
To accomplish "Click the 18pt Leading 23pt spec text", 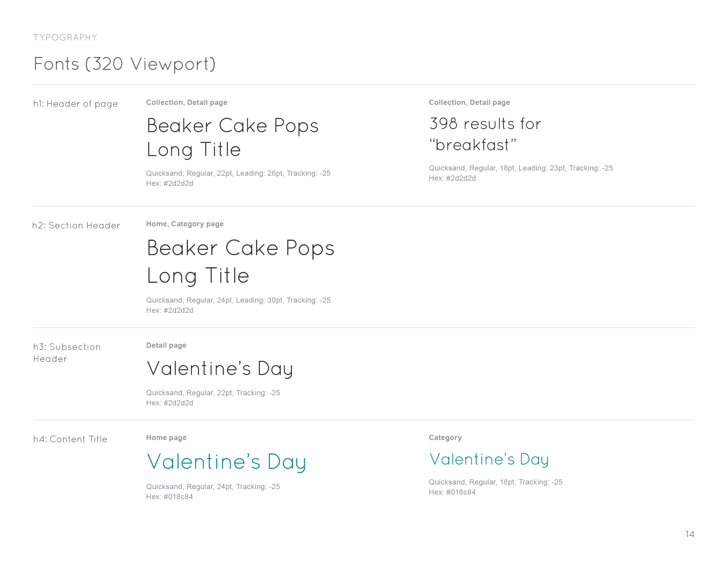I will coord(521,168).
